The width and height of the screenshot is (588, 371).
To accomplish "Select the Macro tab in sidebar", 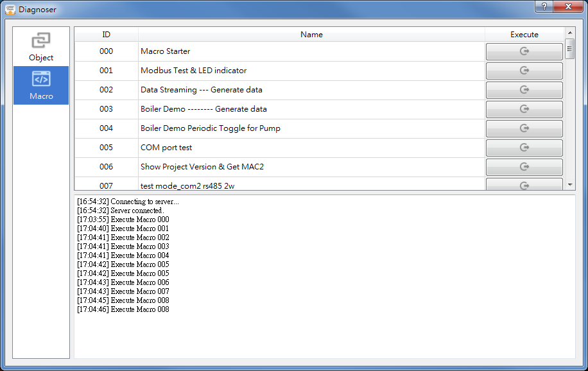I will pyautogui.click(x=41, y=85).
